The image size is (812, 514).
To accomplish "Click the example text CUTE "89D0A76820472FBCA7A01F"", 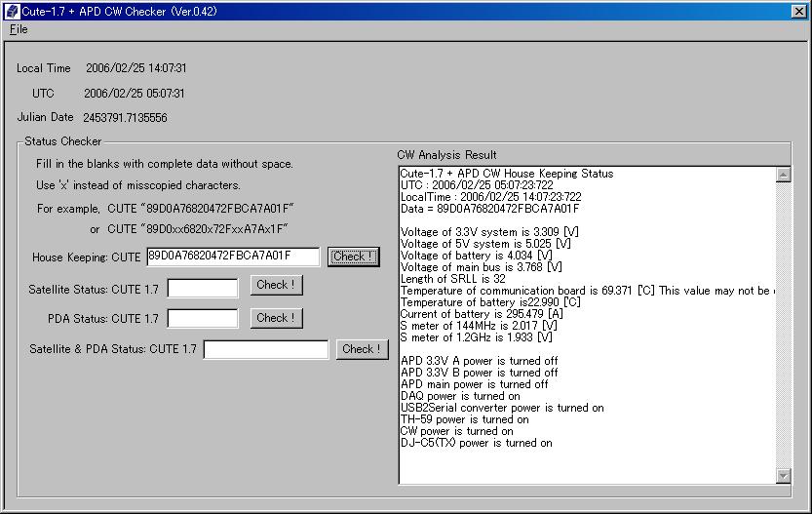I will tap(201, 209).
